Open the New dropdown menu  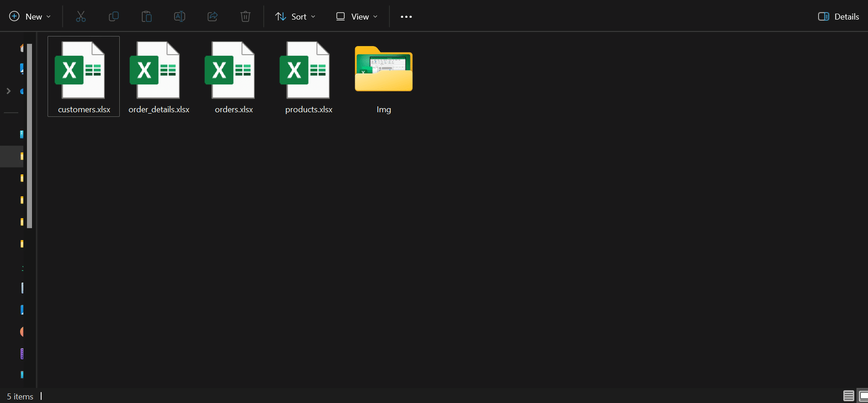point(30,16)
